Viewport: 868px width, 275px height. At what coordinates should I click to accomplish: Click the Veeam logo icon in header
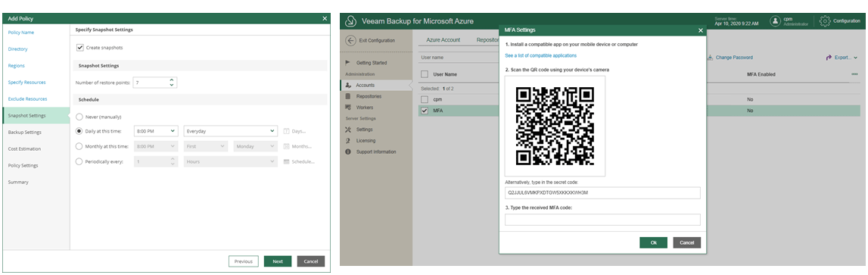(x=350, y=21)
